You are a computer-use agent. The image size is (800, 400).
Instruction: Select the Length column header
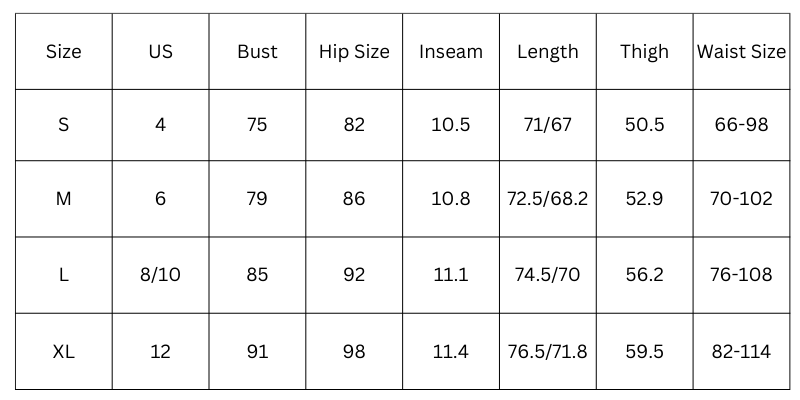pyautogui.click(x=547, y=52)
